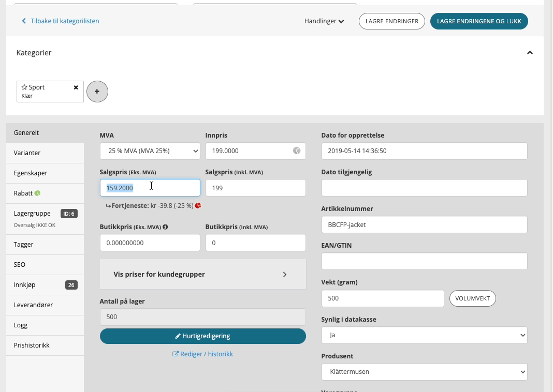Open the Prishistorikk tab
Image resolution: width=553 pixels, height=392 pixels.
32,345
